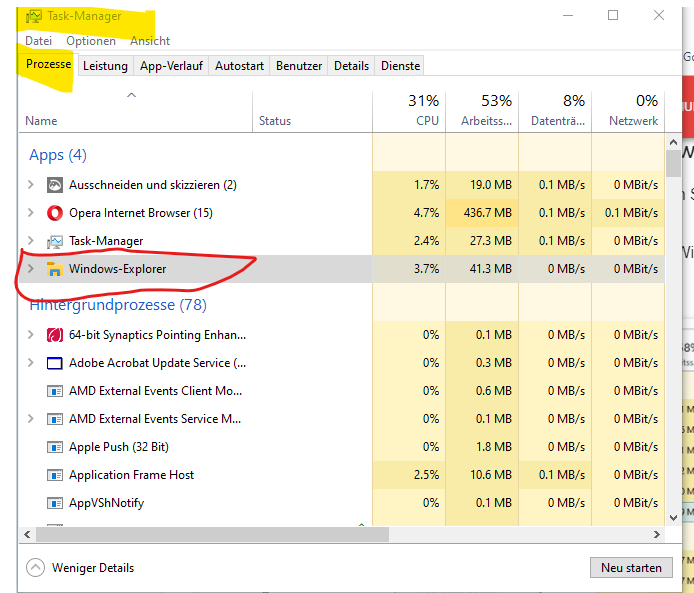Sort by the Status column header

pyautogui.click(x=312, y=112)
